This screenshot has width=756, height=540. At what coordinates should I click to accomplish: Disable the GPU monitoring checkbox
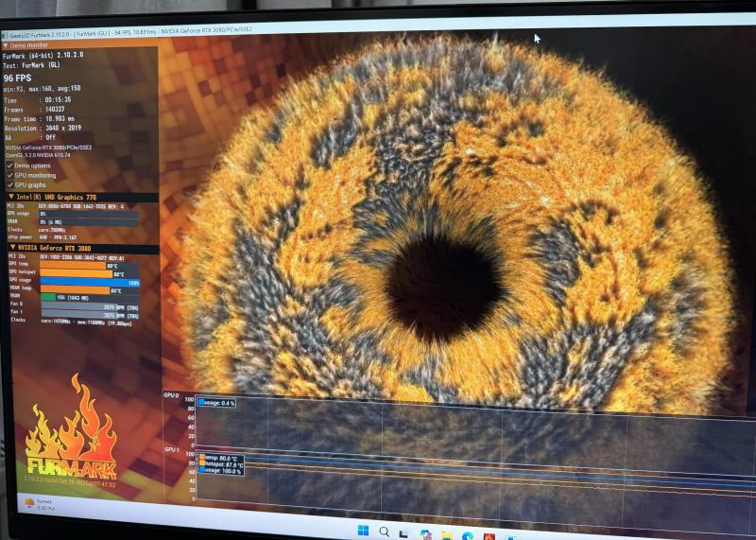(9, 175)
